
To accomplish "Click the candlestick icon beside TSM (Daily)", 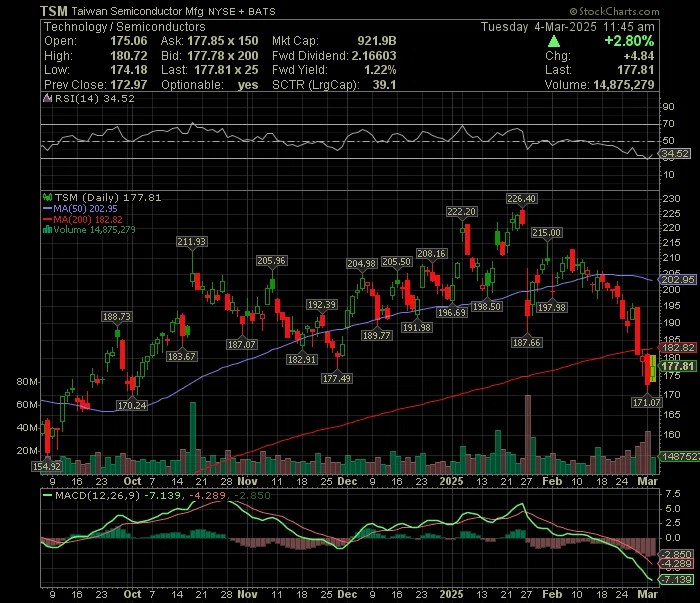I will [47, 197].
